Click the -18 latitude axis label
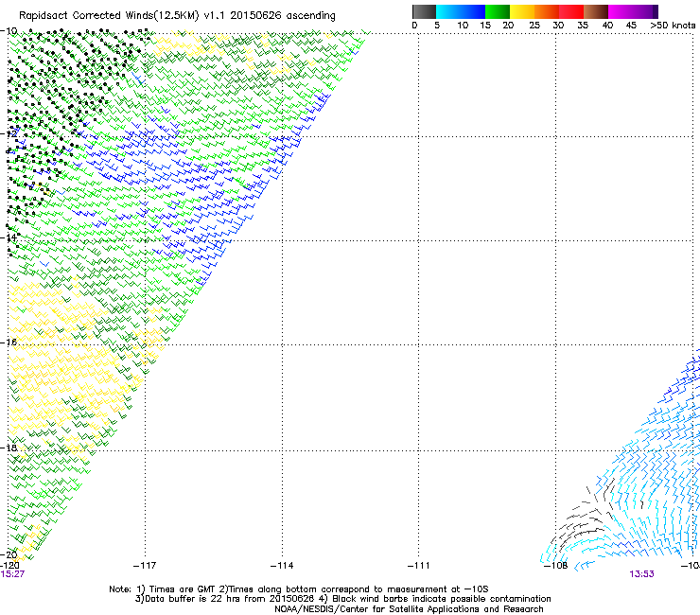 pyautogui.click(x=9, y=448)
